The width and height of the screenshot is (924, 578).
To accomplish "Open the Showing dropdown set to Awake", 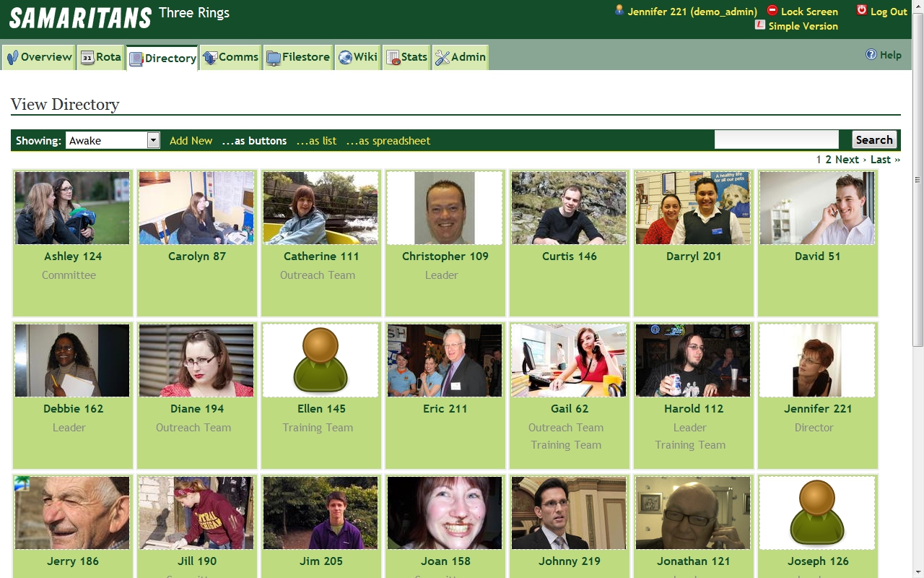I will (113, 140).
